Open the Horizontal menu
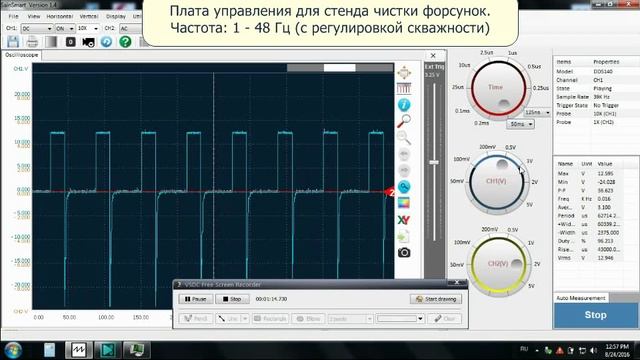Screen dimensions: 640x360 click(x=60, y=16)
